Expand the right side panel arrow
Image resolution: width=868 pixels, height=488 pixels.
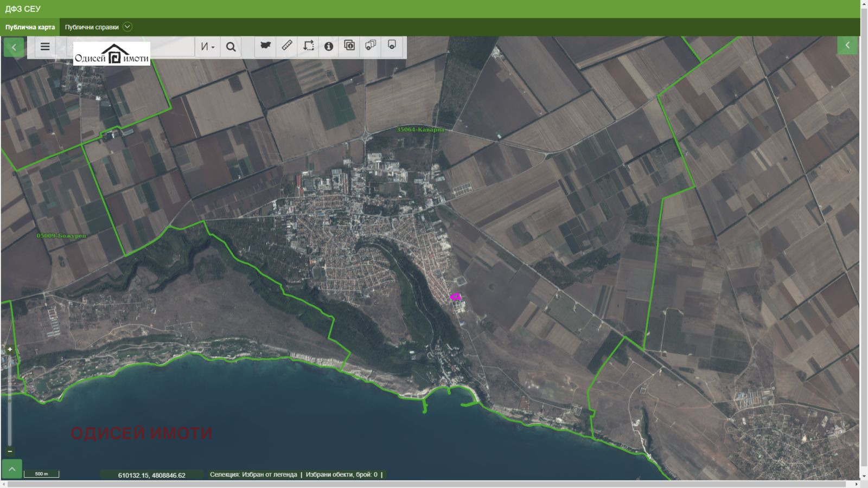847,46
